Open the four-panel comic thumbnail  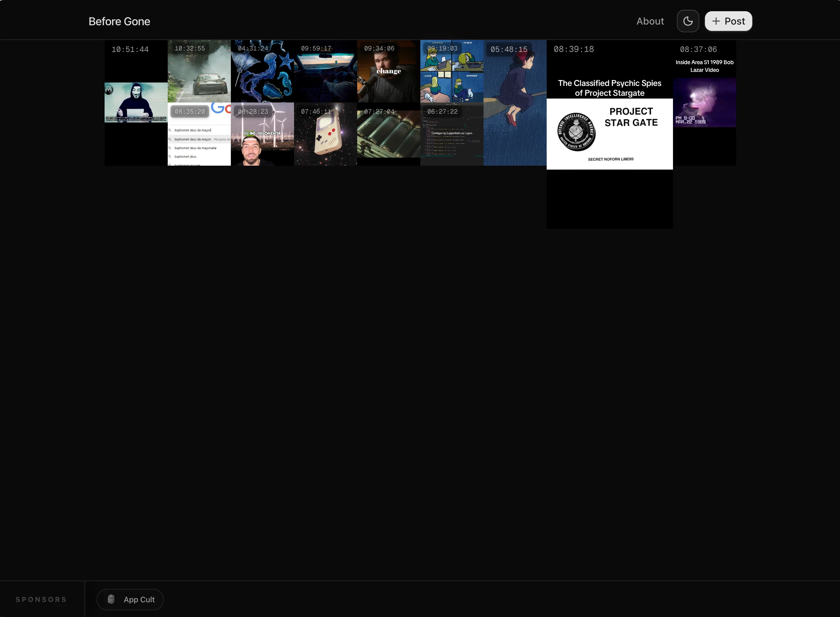(452, 75)
